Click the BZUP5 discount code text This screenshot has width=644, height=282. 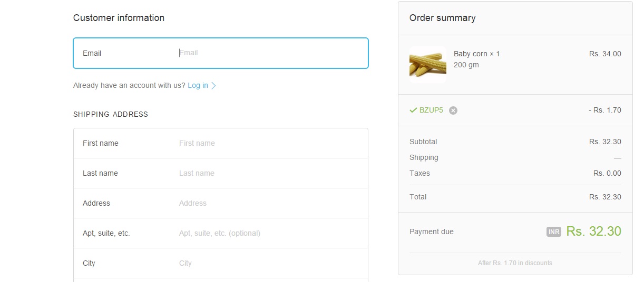coord(431,110)
